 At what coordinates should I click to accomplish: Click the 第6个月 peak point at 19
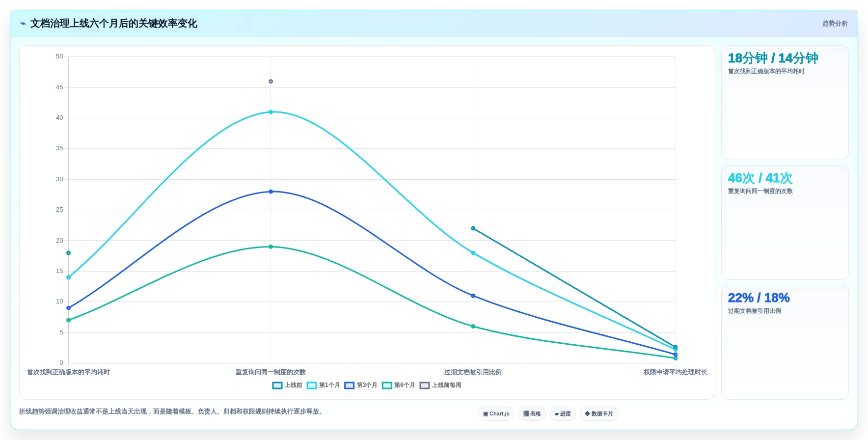(271, 247)
